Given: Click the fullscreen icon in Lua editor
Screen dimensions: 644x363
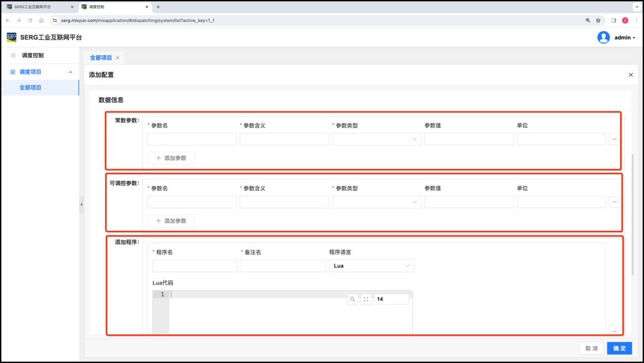Looking at the screenshot, I should coord(366,299).
